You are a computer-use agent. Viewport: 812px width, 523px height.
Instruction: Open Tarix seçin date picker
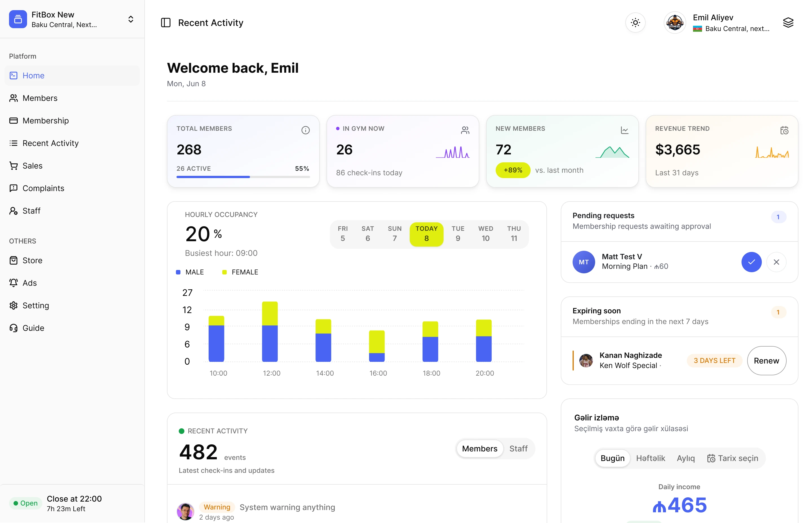coord(732,458)
